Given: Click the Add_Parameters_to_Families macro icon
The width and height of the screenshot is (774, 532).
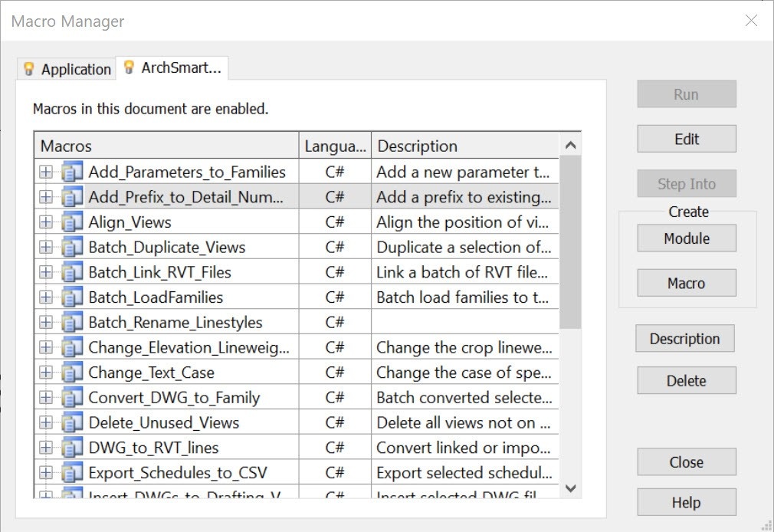Looking at the screenshot, I should coord(72,172).
